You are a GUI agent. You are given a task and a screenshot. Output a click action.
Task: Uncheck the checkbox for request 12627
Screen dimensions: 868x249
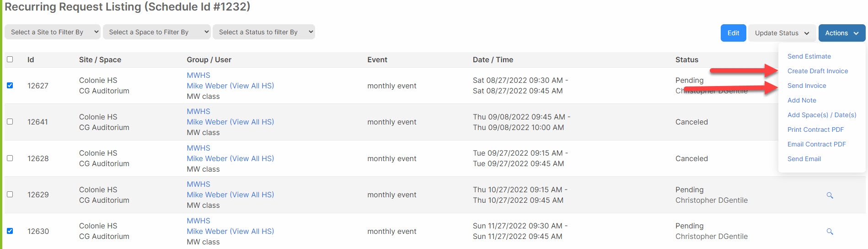click(x=10, y=86)
